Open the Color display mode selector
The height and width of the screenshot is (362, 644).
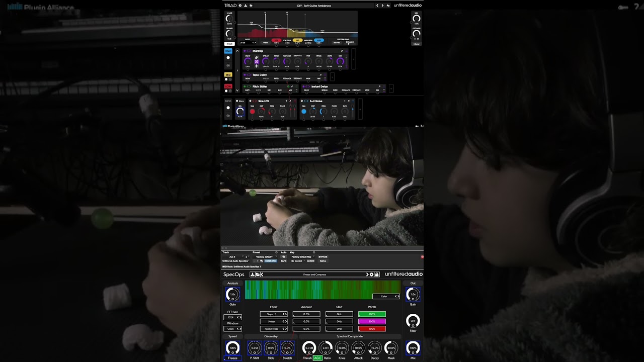(386, 296)
